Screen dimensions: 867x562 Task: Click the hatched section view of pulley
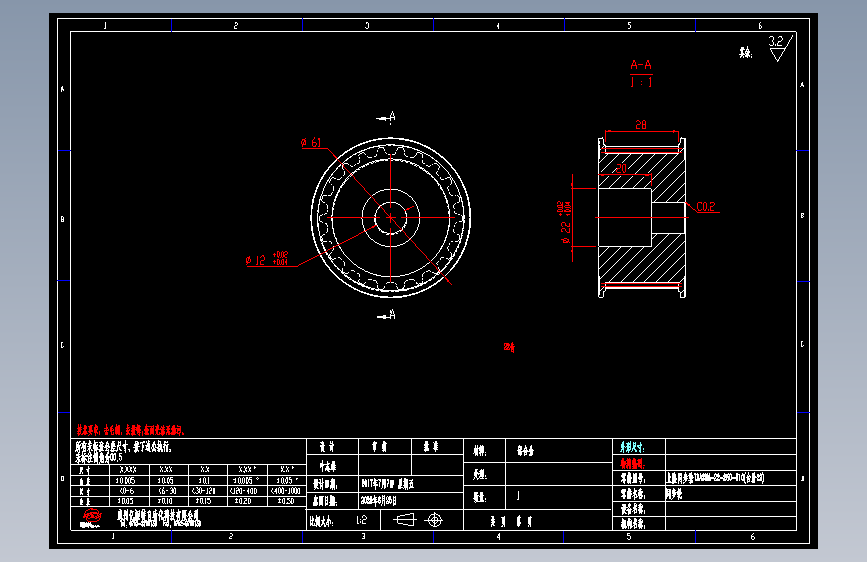click(x=642, y=217)
